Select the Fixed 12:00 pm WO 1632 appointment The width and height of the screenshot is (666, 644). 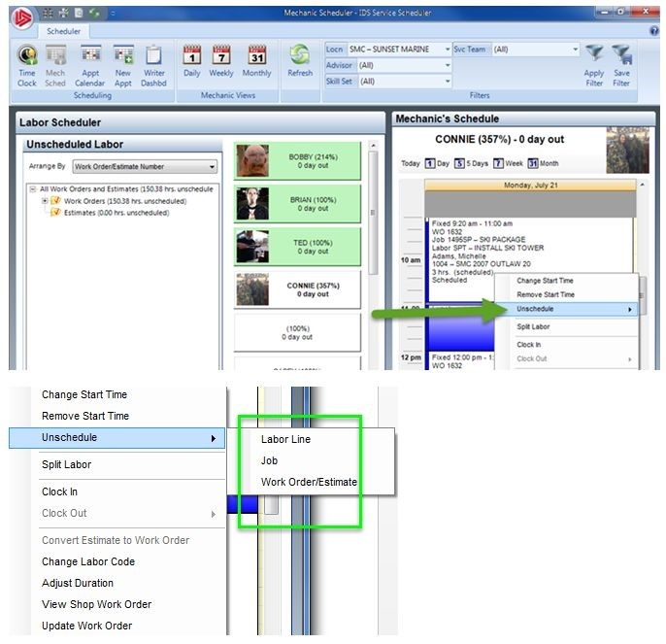click(x=460, y=361)
